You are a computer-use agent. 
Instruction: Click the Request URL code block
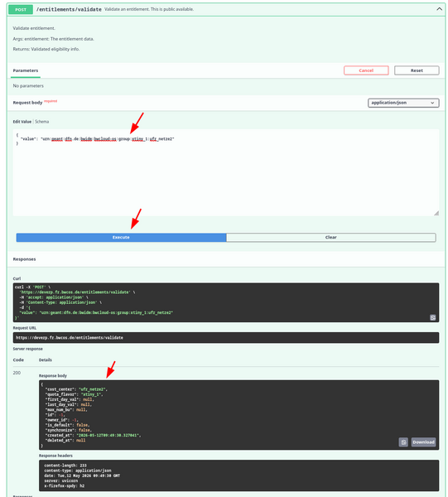tap(226, 338)
